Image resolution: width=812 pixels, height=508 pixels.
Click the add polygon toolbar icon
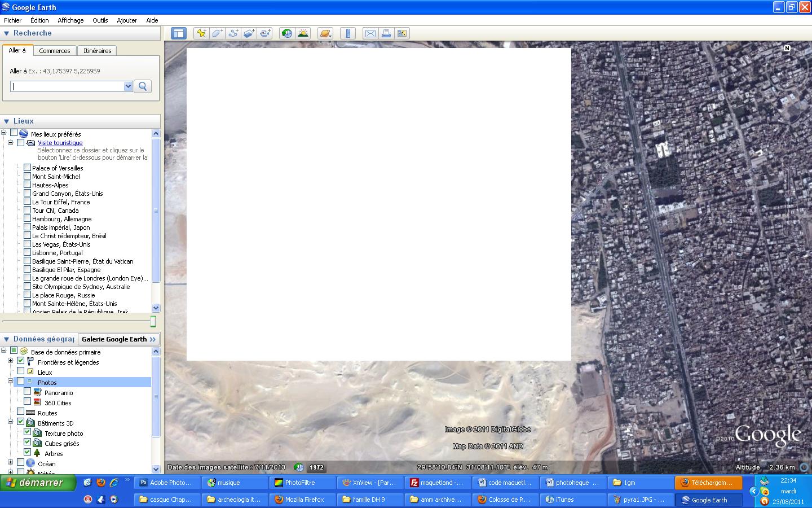[217, 33]
